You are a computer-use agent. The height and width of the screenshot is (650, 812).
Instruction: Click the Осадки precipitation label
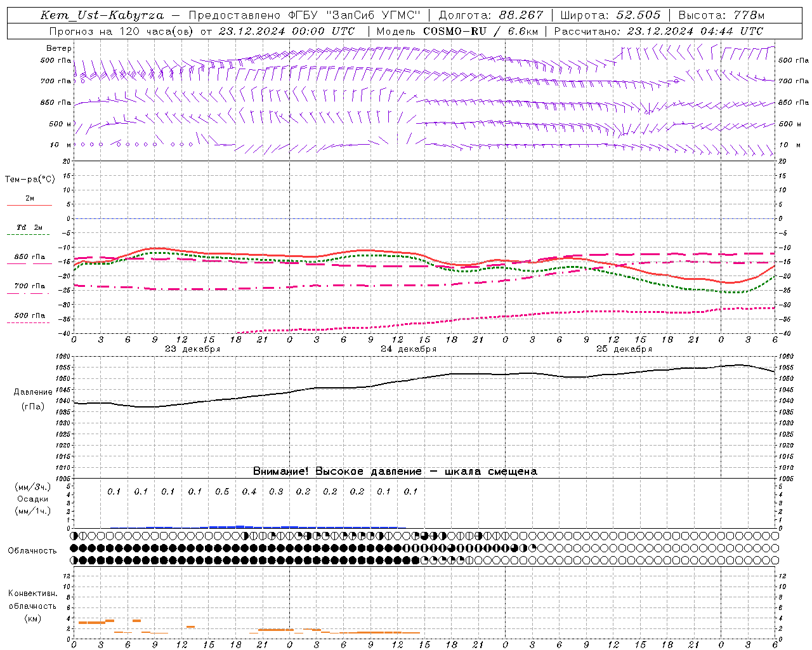33,499
